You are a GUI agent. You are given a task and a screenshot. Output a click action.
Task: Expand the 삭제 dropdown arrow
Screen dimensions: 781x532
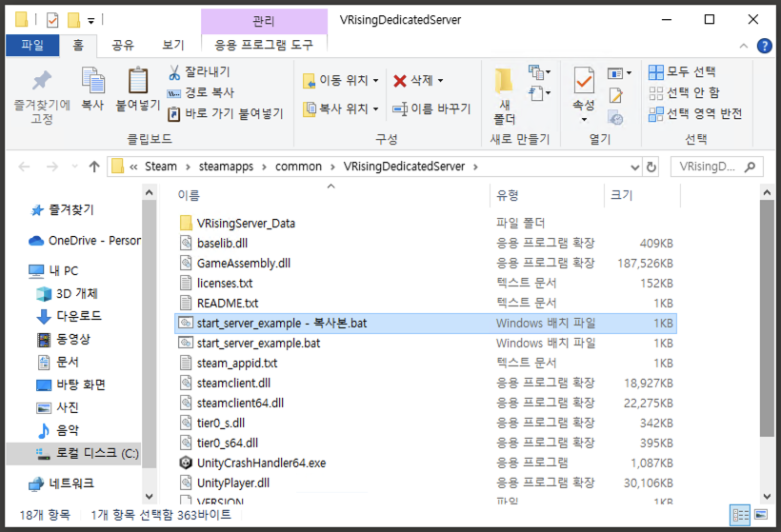point(440,81)
